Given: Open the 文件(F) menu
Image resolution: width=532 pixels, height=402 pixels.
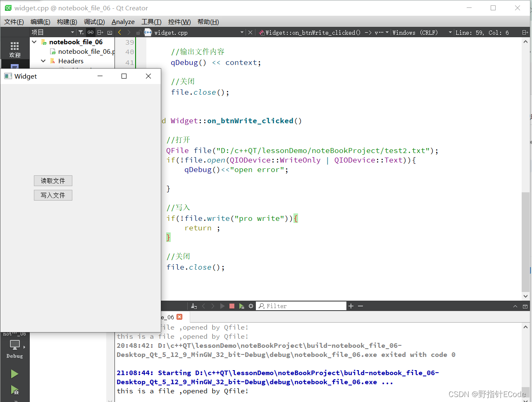Looking at the screenshot, I should click(14, 22).
